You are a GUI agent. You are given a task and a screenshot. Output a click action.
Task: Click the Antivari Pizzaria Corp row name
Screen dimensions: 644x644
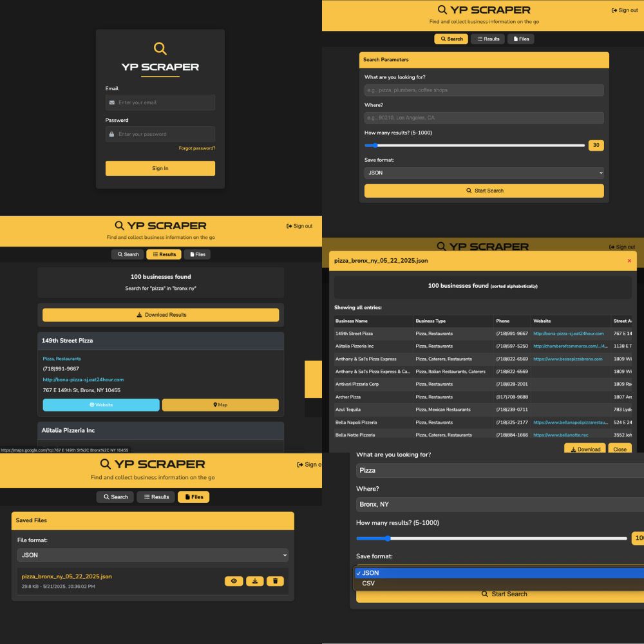357,384
